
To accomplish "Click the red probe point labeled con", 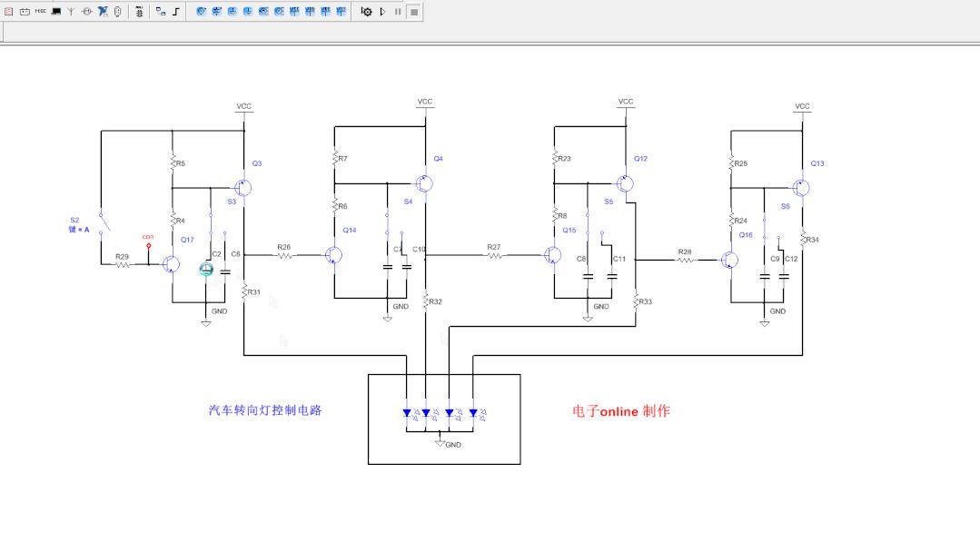I will pyautogui.click(x=148, y=246).
